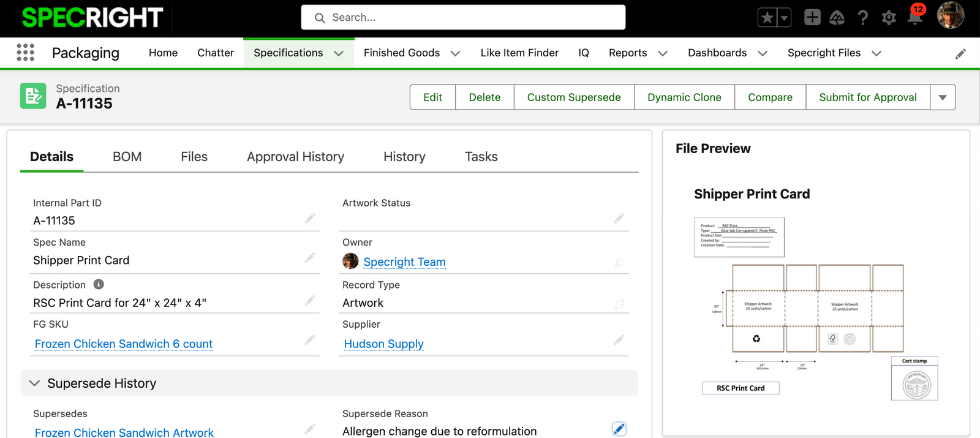Click the global actions plus icon

click(x=812, y=17)
